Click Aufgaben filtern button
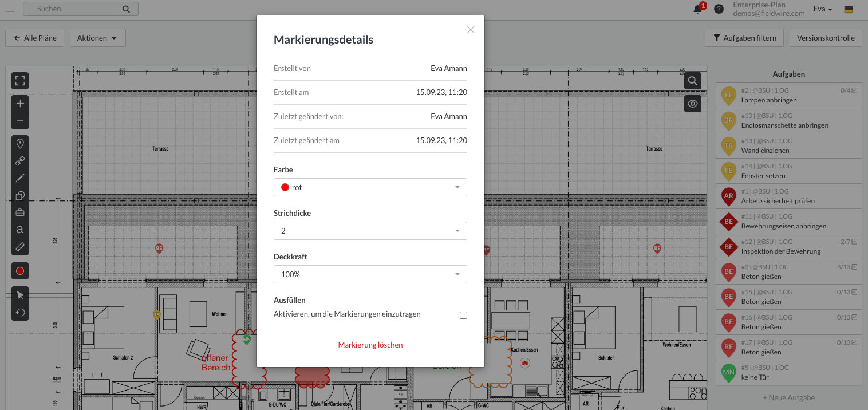The height and width of the screenshot is (410, 868). [x=745, y=38]
